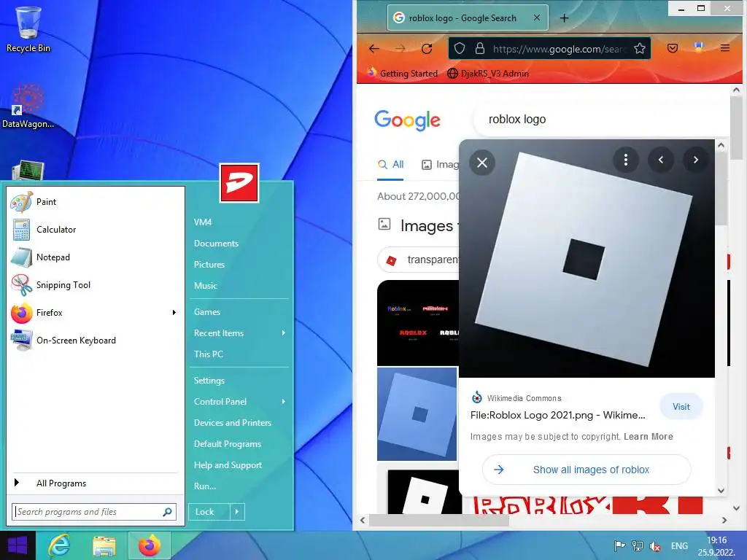Open Games from the Start menu

point(207,312)
